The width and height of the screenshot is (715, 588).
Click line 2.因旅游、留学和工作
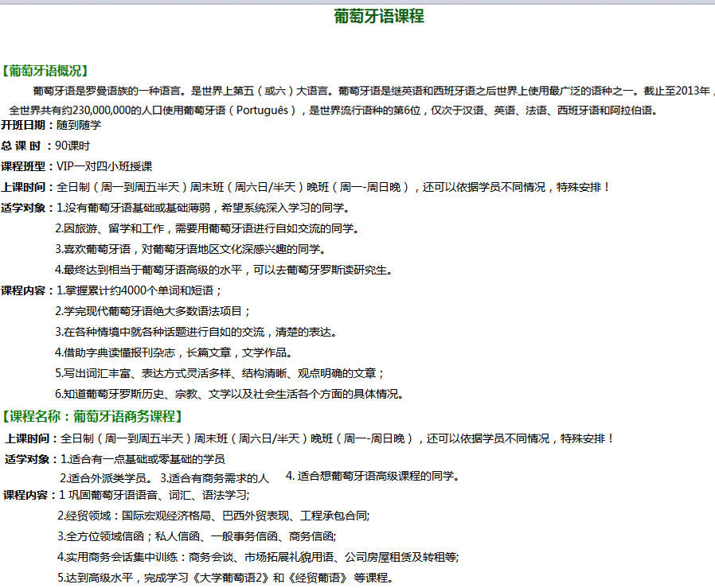click(x=207, y=228)
